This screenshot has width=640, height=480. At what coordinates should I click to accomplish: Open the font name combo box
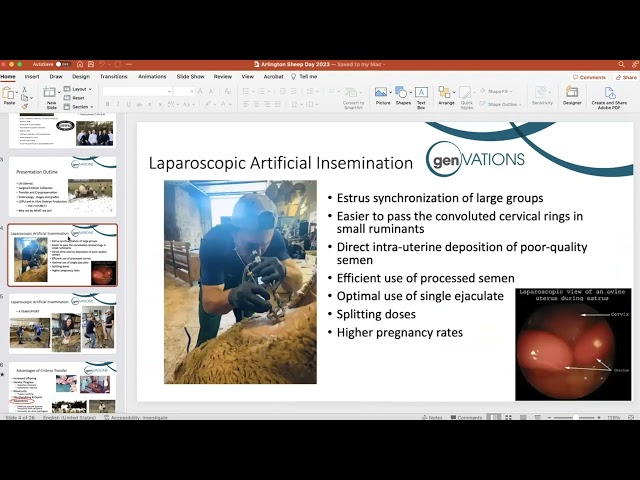137,91
